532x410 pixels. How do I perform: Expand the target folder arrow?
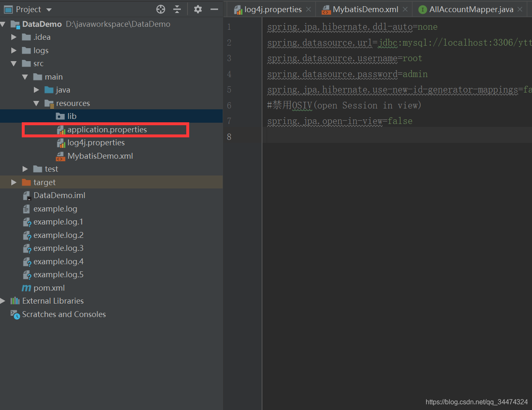pos(14,182)
